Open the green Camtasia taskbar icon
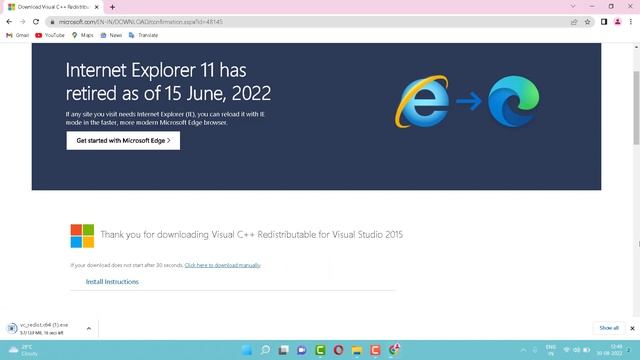The image size is (640, 360). [x=320, y=350]
